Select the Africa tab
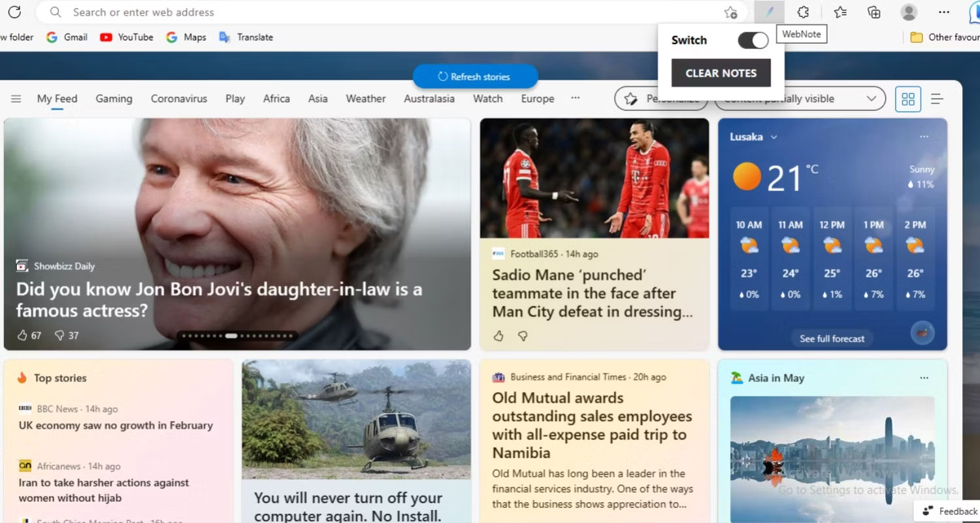The image size is (980, 523). click(276, 99)
